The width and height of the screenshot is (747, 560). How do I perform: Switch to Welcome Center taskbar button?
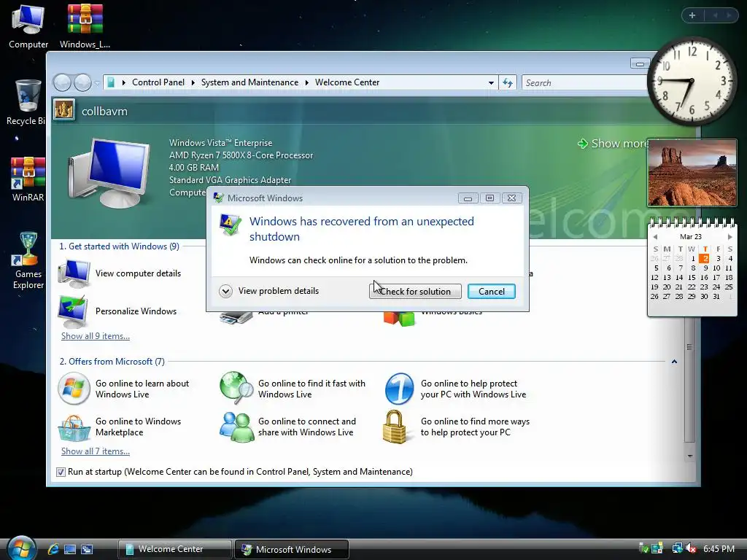point(174,549)
